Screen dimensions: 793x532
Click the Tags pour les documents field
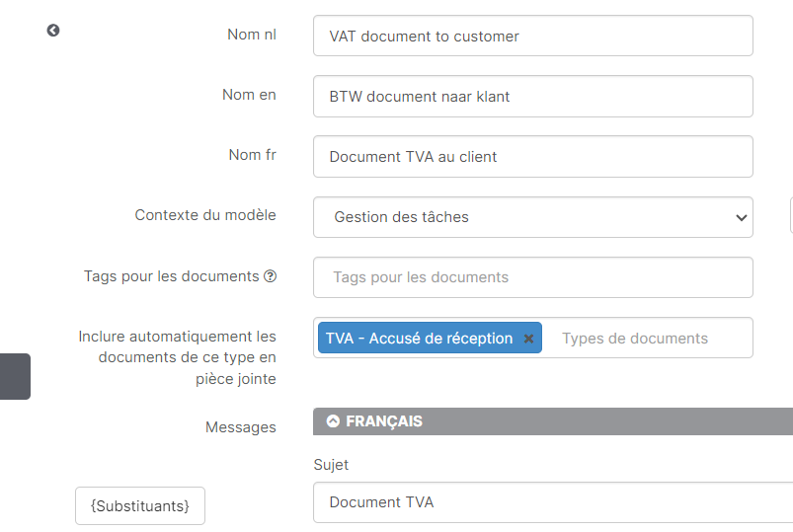tap(533, 277)
